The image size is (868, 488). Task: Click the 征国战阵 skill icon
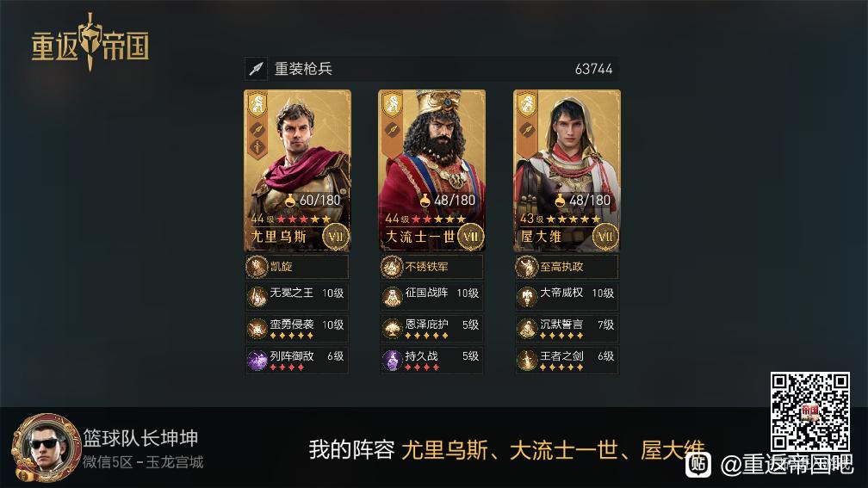click(392, 297)
